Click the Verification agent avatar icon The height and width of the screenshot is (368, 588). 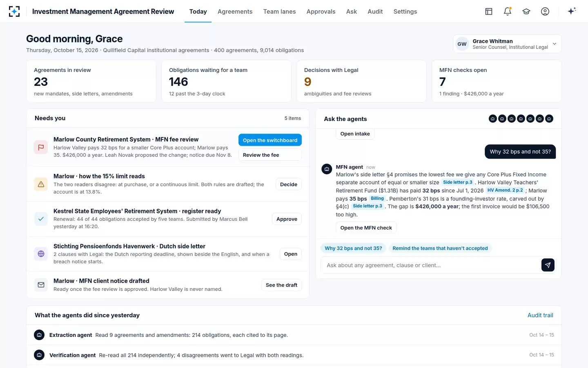39,355
